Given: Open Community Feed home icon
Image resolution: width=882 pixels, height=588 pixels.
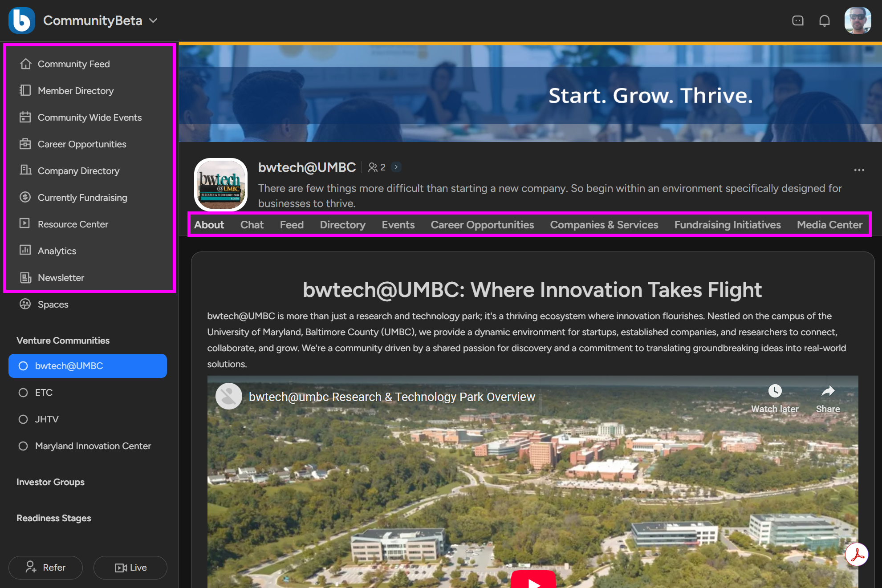Looking at the screenshot, I should pos(25,64).
